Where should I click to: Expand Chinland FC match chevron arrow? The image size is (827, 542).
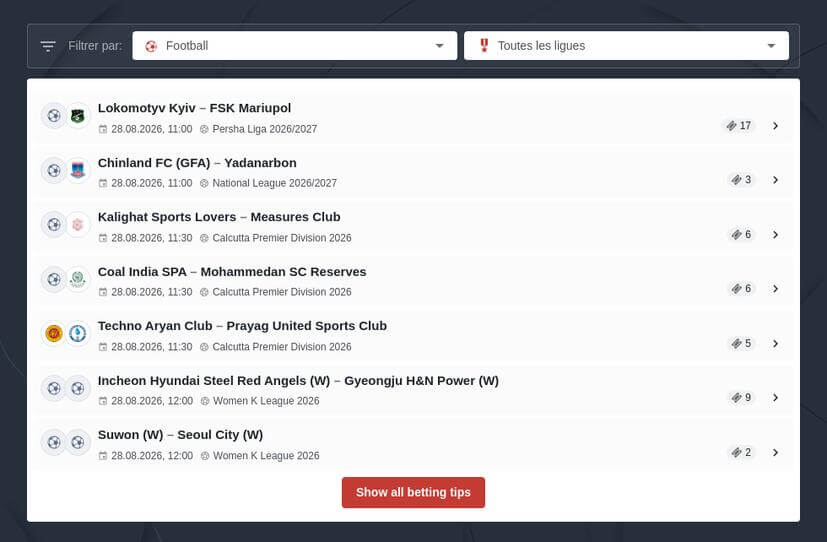775,180
